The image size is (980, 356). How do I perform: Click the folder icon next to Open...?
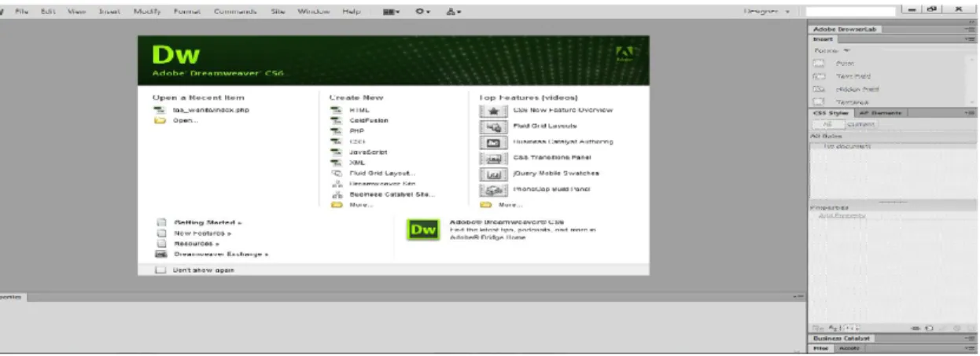[160, 120]
